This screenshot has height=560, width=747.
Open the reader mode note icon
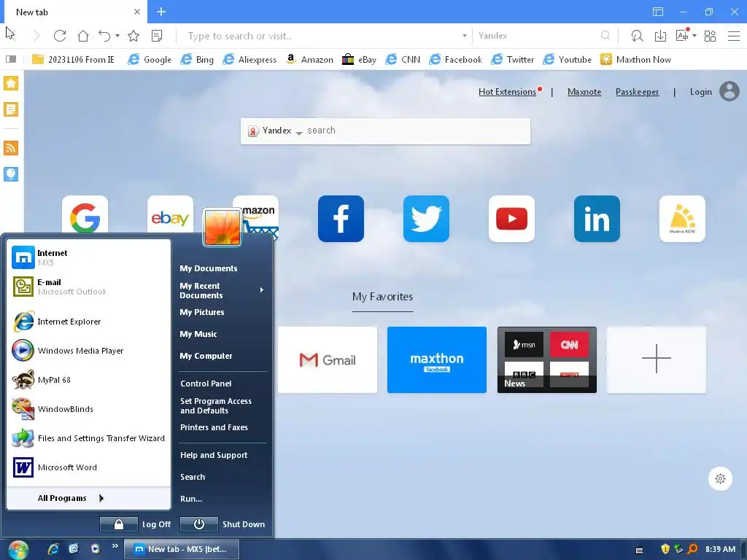click(x=157, y=36)
